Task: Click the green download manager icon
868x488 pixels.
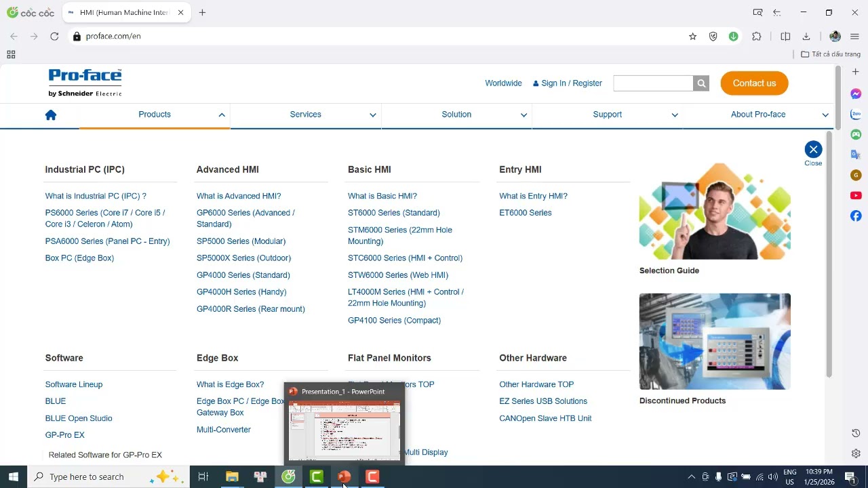Action: coord(733,37)
